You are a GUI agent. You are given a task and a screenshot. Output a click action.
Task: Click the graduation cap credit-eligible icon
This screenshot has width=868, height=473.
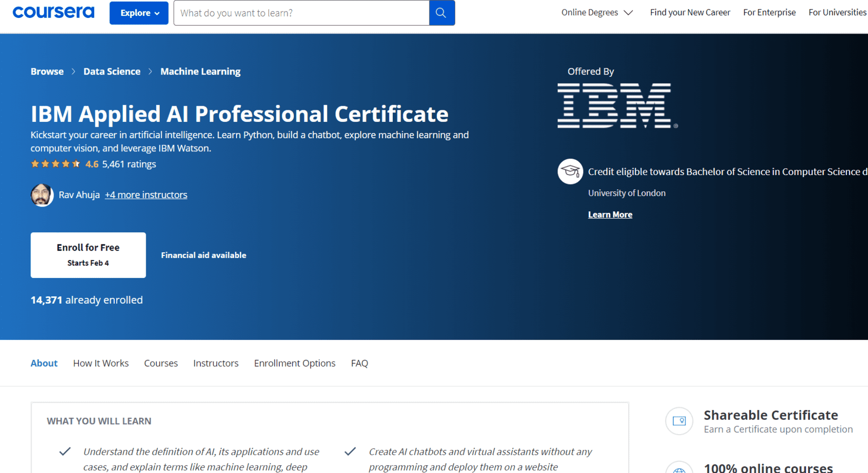(x=570, y=171)
